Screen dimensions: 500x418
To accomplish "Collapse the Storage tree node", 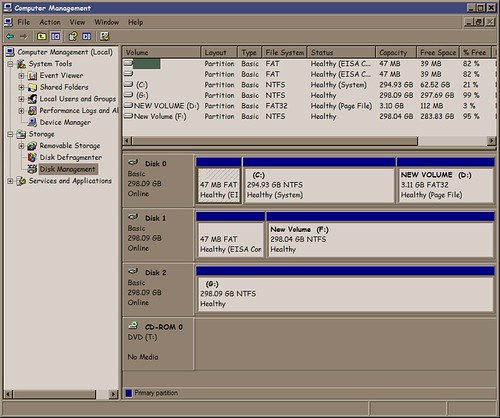I will [10, 134].
